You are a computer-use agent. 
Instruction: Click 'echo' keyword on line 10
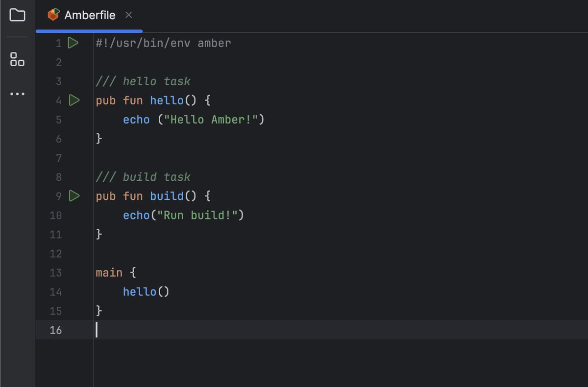coord(136,215)
